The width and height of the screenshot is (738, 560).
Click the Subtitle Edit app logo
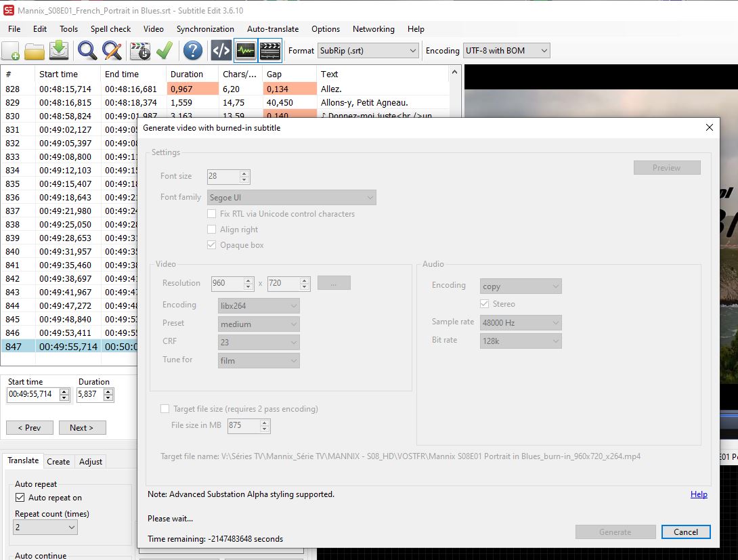[x=9, y=10]
